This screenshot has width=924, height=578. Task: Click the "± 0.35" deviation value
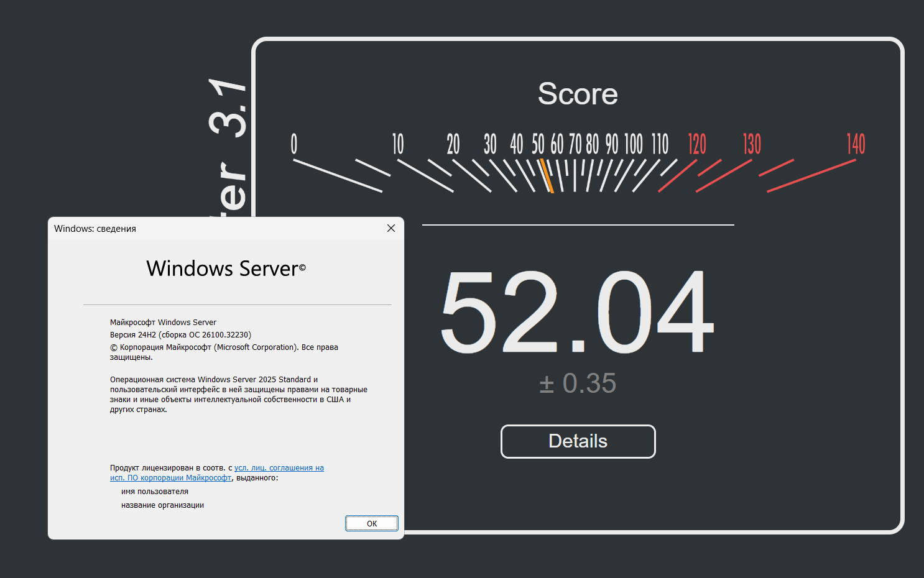pyautogui.click(x=578, y=383)
